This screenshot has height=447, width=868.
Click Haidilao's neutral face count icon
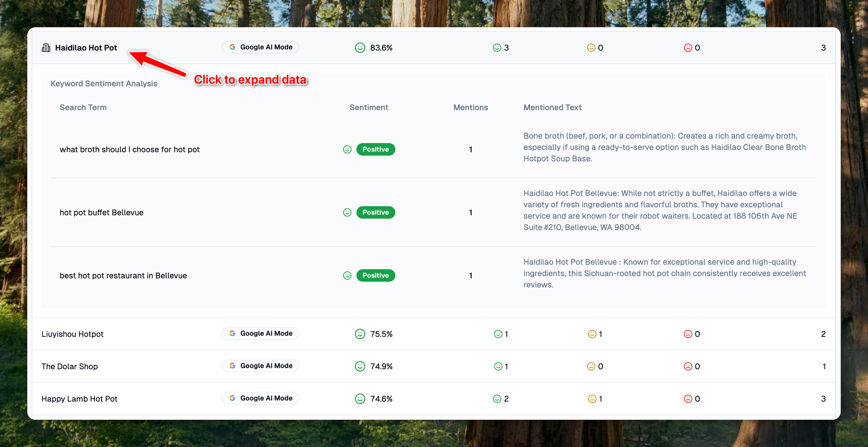[591, 48]
